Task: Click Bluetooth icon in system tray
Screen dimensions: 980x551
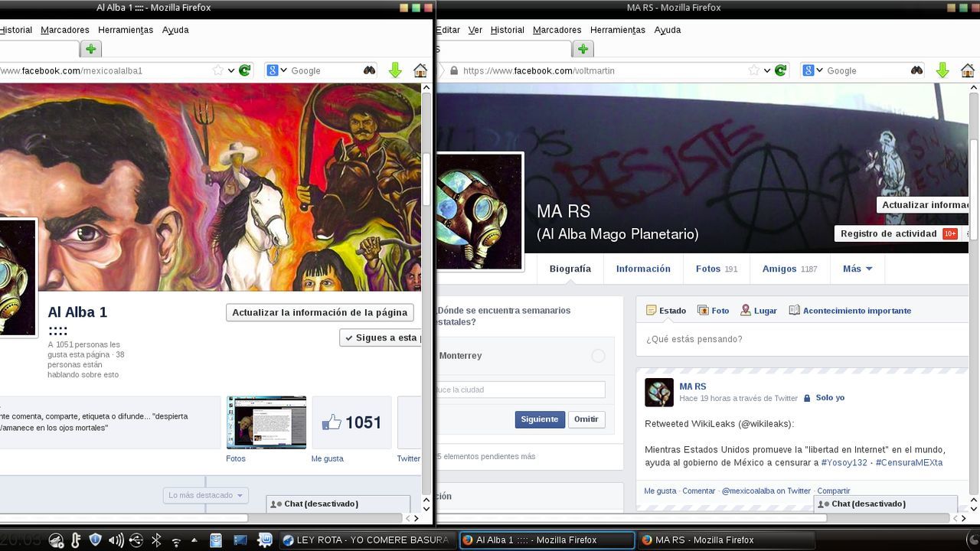Action: pos(155,540)
